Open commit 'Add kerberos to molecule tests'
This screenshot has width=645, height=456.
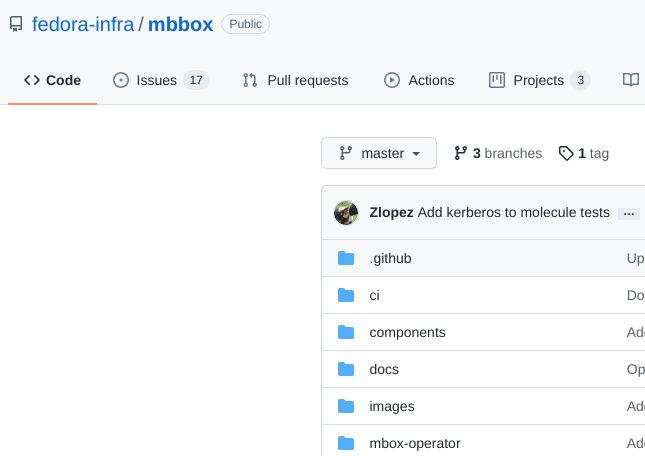(x=514, y=213)
